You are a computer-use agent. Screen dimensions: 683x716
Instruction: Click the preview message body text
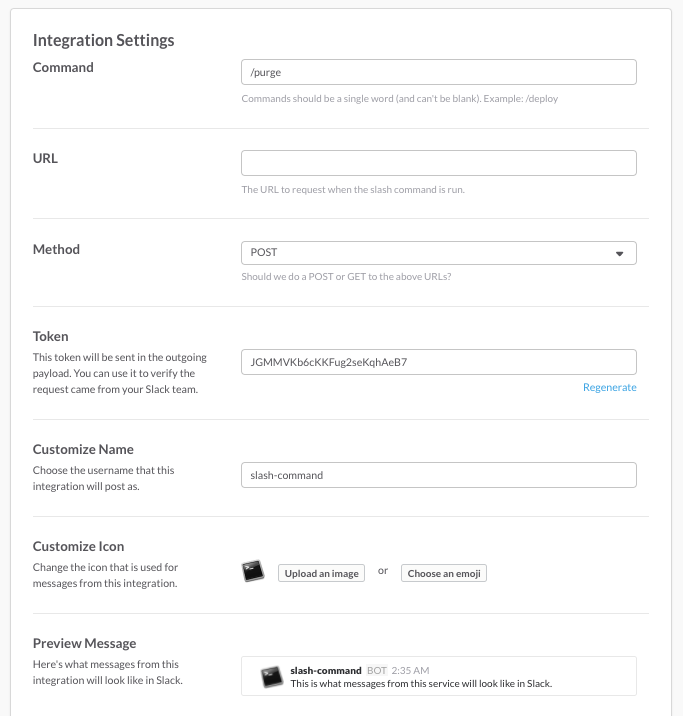(421, 684)
